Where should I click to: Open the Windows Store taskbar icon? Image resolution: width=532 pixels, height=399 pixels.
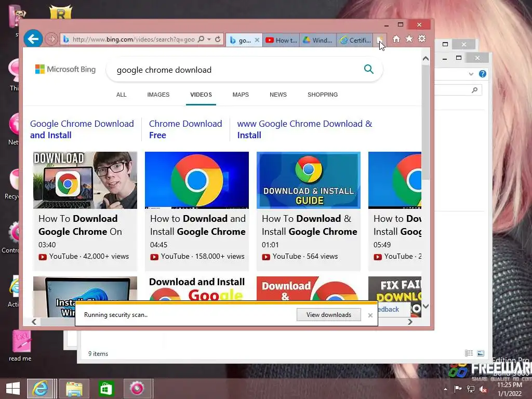(x=106, y=389)
